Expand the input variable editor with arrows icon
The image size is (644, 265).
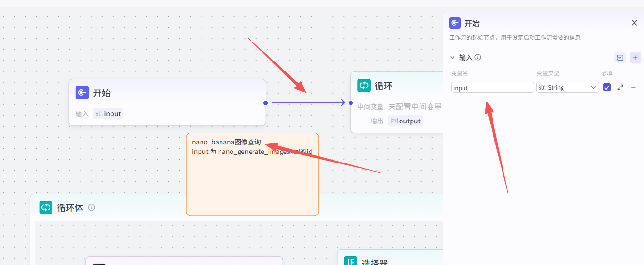(620, 88)
